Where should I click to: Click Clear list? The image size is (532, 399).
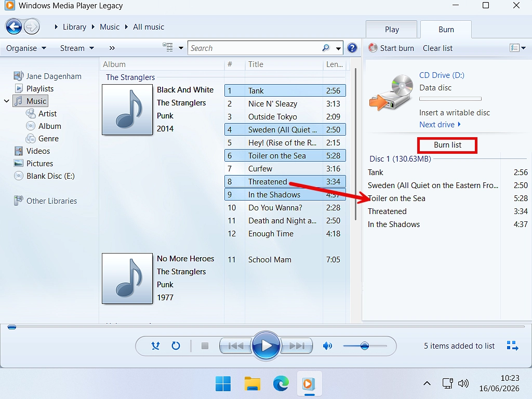437,48
